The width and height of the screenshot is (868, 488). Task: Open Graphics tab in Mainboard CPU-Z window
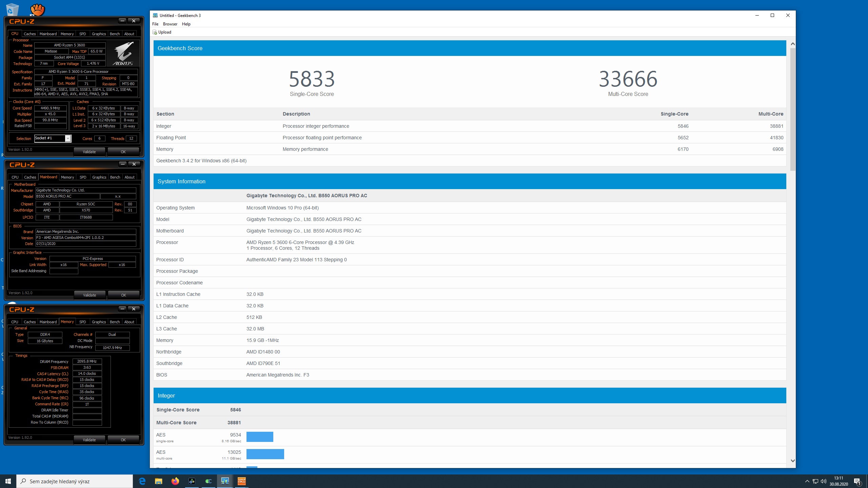coord(99,177)
